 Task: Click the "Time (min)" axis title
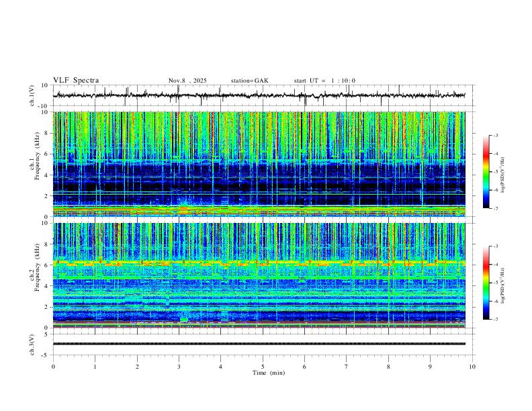[x=269, y=373]
